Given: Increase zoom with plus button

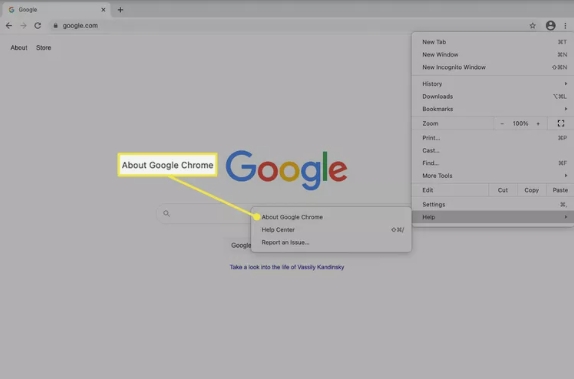Looking at the screenshot, I should (x=538, y=124).
